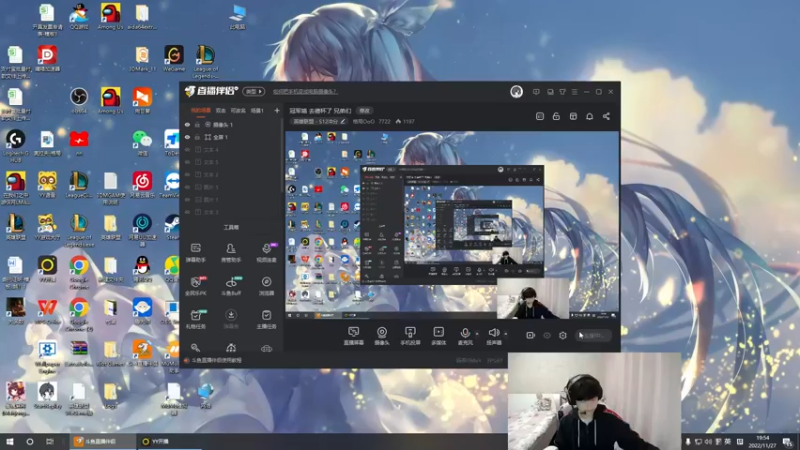
Task: Open the 视频连麦 video co-stream tool
Action: (x=266, y=253)
